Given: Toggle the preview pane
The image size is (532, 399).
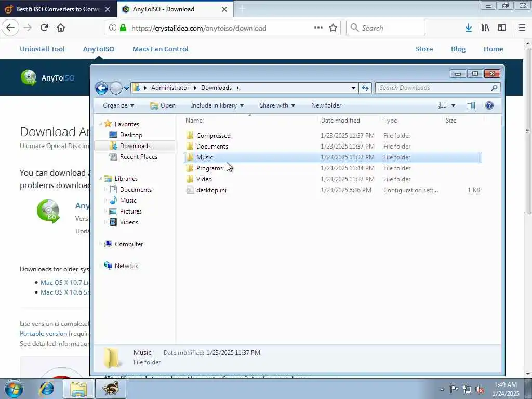Looking at the screenshot, I should [x=471, y=105].
